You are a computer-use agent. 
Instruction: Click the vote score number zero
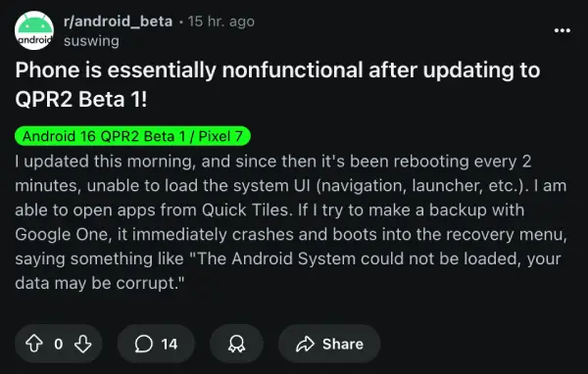tap(59, 344)
